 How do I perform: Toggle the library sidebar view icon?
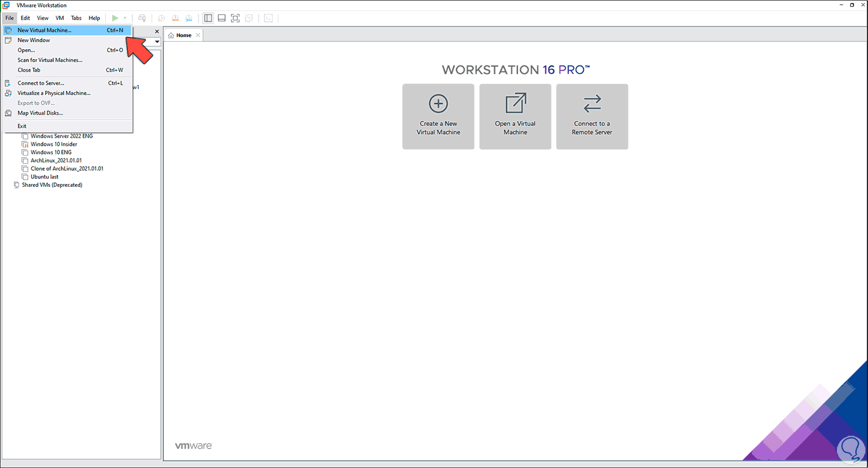pos(208,18)
